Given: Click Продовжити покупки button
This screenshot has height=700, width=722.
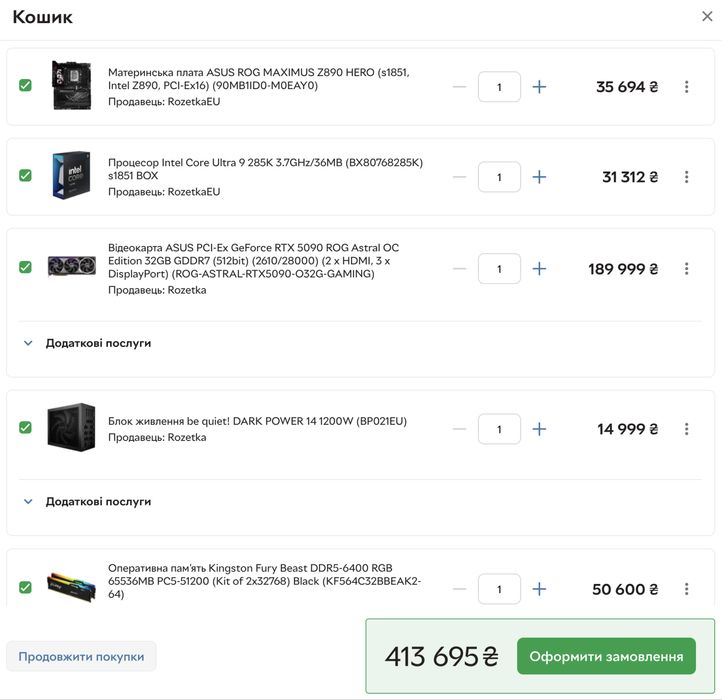Looking at the screenshot, I should pyautogui.click(x=81, y=657).
